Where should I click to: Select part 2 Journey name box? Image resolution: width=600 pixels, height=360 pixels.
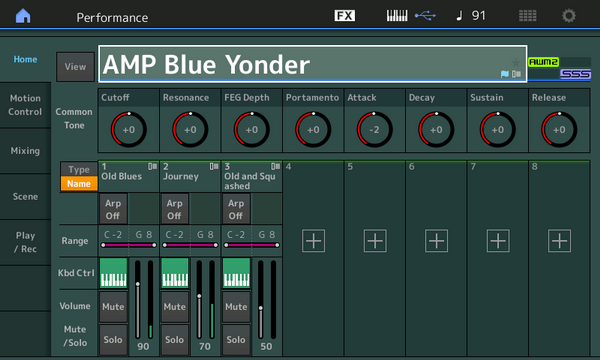[190, 176]
